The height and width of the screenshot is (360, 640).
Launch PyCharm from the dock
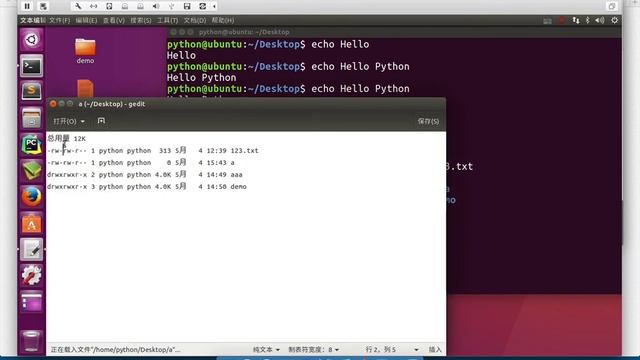pyautogui.click(x=31, y=144)
